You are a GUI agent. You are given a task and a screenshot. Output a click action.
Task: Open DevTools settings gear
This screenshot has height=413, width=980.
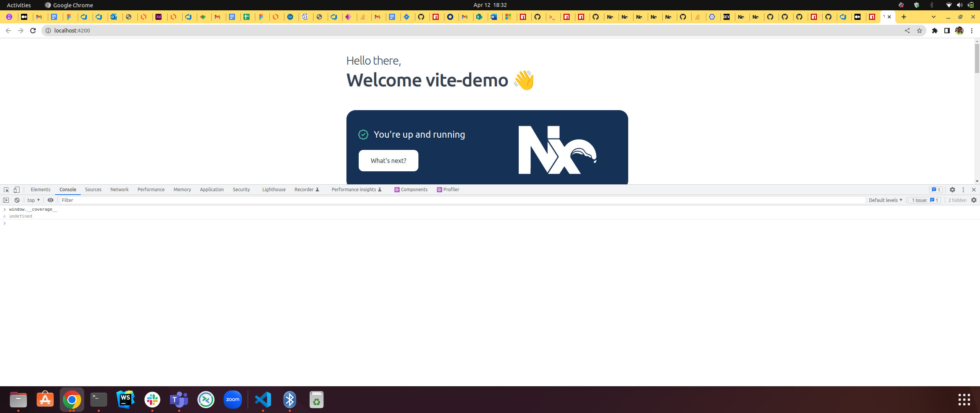coord(952,189)
